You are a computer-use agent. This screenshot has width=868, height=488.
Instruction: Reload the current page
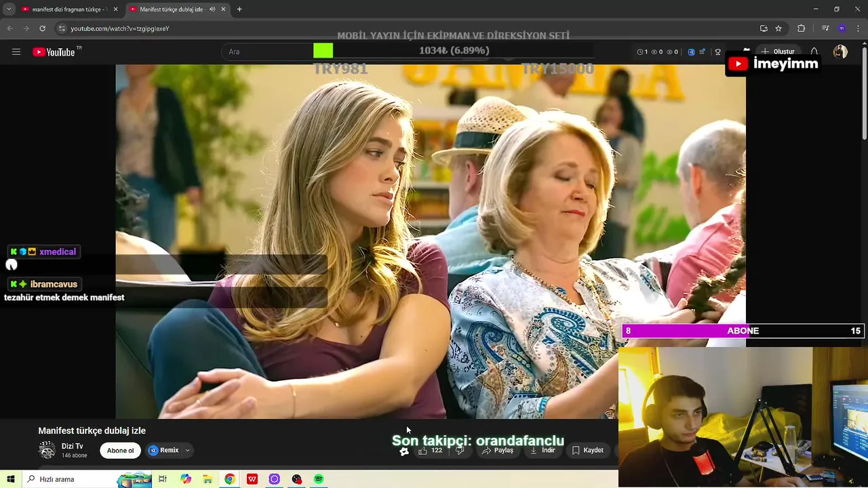(x=42, y=28)
